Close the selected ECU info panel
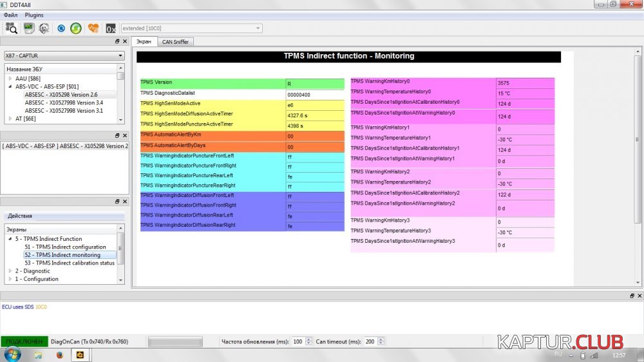 click(x=125, y=136)
